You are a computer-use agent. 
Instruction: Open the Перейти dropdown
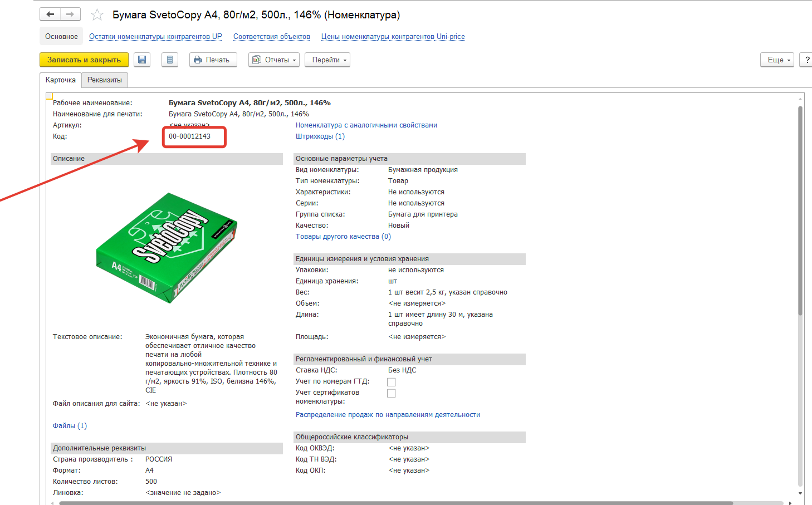327,60
